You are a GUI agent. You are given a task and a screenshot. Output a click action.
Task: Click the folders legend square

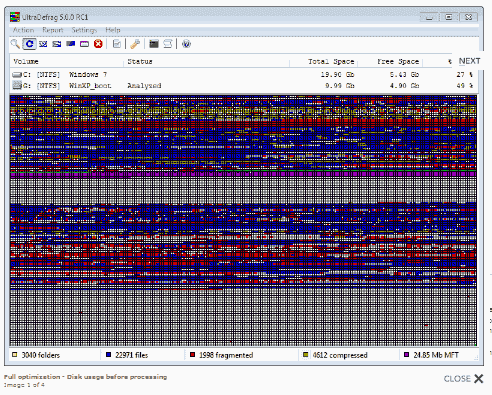pyautogui.click(x=14, y=355)
